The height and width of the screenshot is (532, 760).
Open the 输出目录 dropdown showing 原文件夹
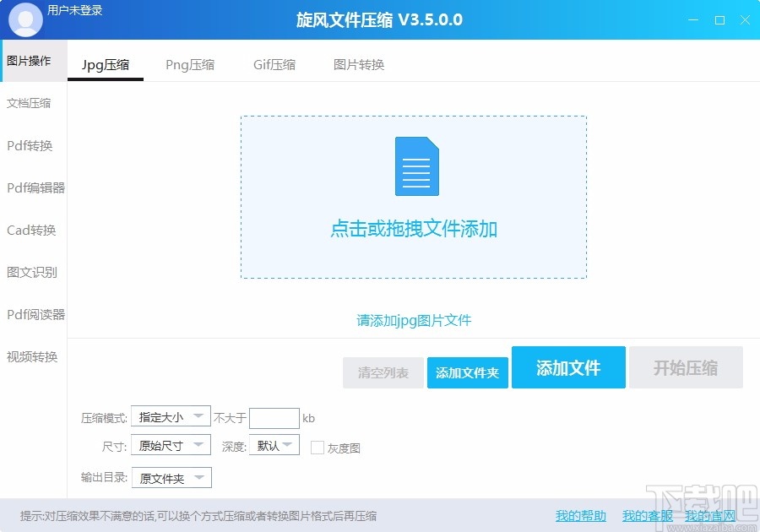click(x=171, y=477)
